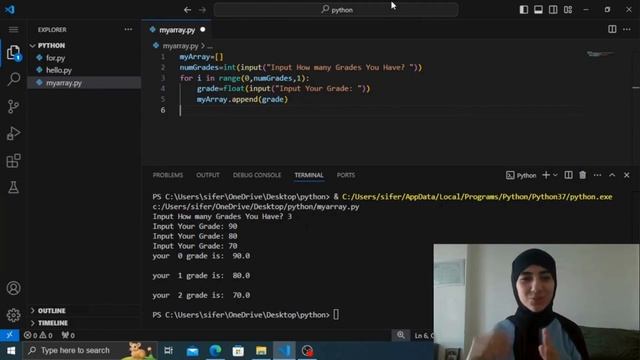Image resolution: width=640 pixels, height=360 pixels.
Task: Open the Source Control view
Action: (13, 107)
